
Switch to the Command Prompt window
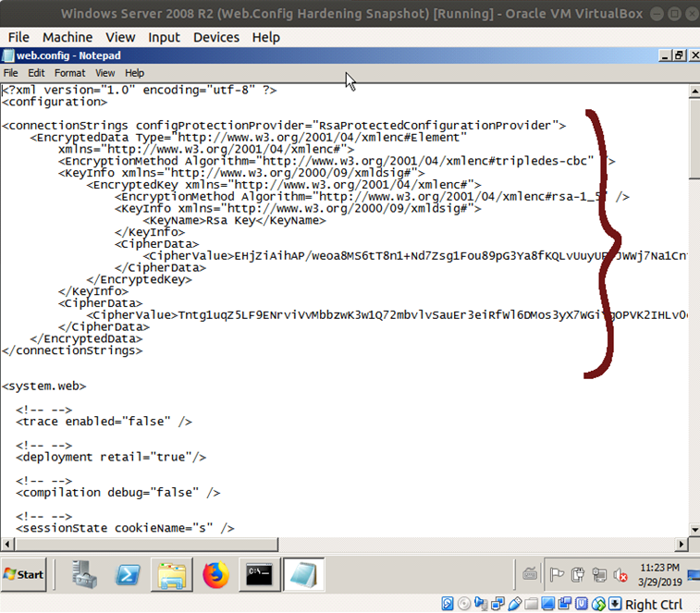[259, 574]
